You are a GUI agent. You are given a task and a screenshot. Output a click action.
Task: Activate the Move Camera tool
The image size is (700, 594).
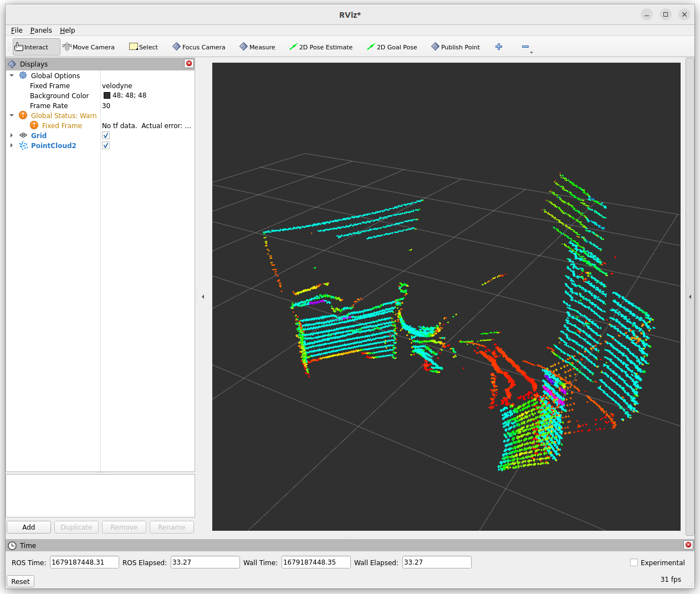click(89, 47)
